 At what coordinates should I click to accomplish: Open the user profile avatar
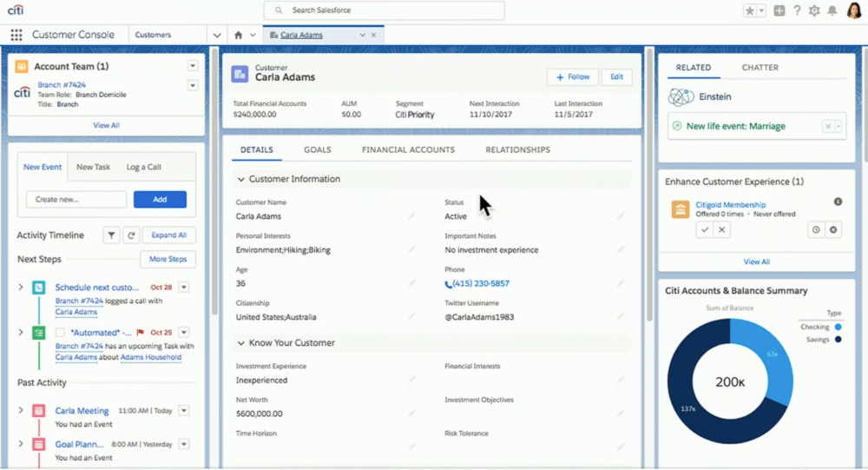(854, 10)
